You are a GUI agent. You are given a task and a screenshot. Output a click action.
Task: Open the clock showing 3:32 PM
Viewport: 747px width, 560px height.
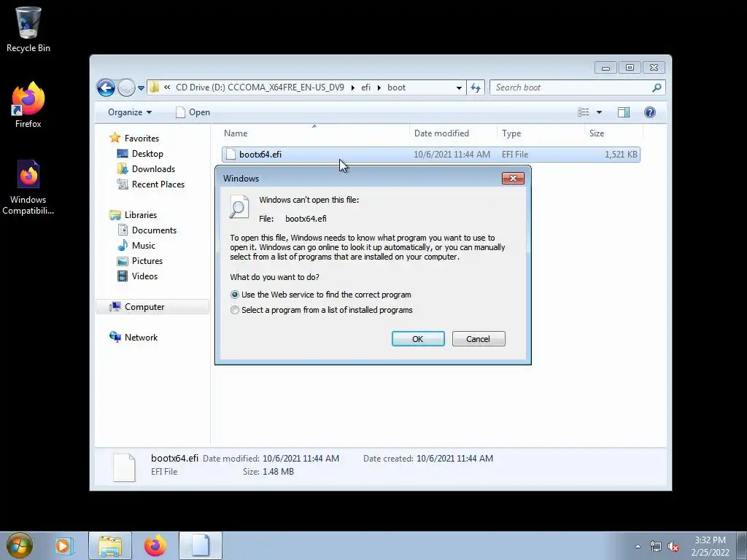(x=710, y=546)
